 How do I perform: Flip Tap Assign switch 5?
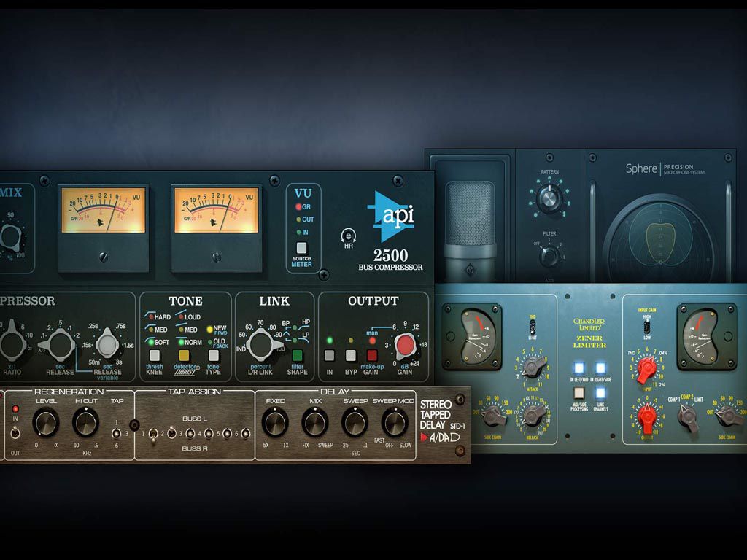pos(228,433)
